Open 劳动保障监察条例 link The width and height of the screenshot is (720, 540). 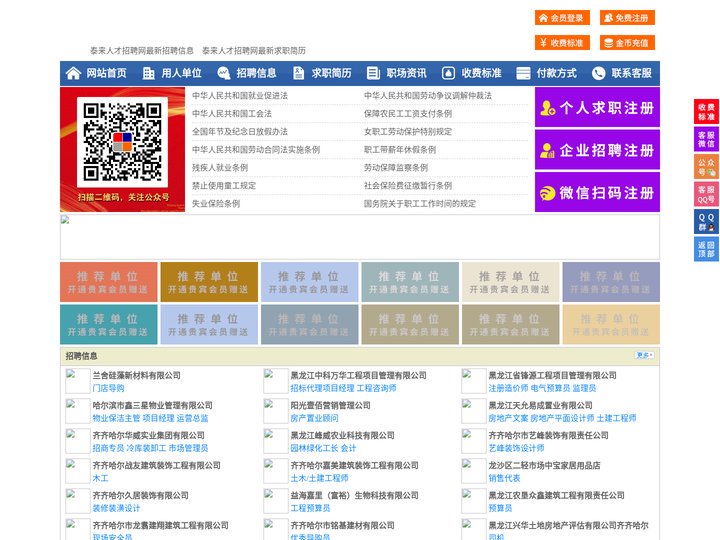(396, 168)
